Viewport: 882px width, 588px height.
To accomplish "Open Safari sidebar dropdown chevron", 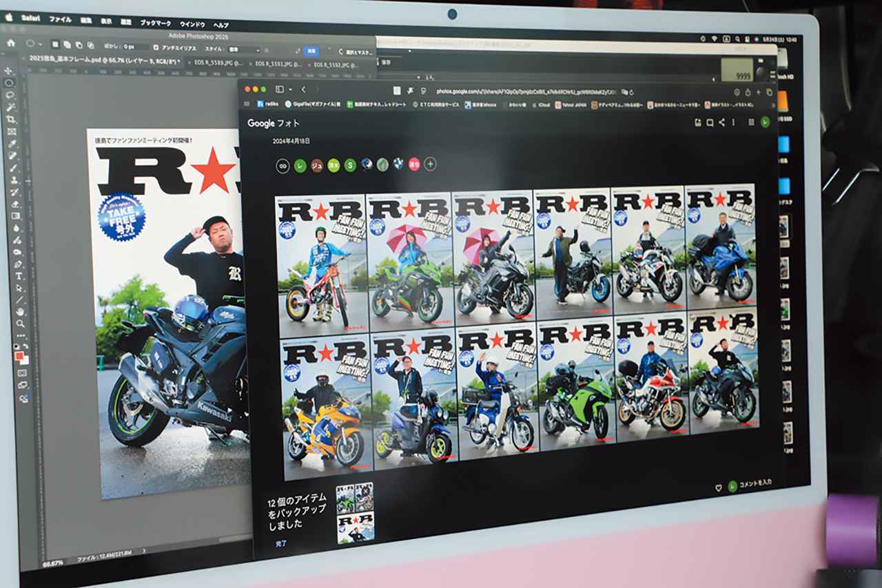I will [x=291, y=90].
